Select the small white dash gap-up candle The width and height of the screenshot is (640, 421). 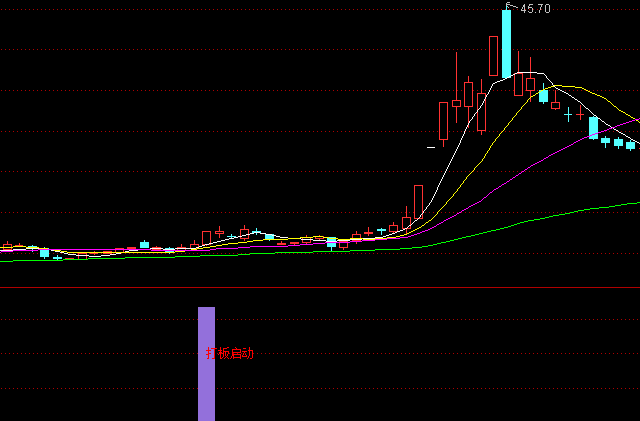pyautogui.click(x=431, y=147)
